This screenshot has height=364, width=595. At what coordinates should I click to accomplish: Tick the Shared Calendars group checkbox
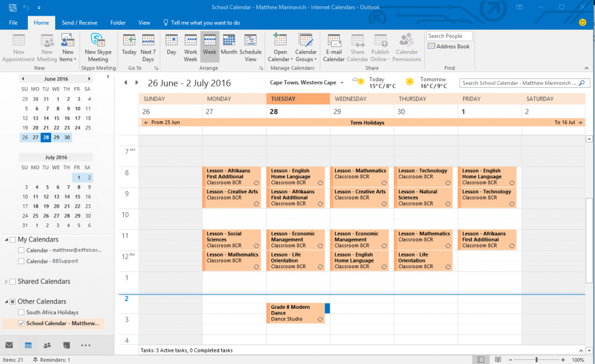click(13, 282)
